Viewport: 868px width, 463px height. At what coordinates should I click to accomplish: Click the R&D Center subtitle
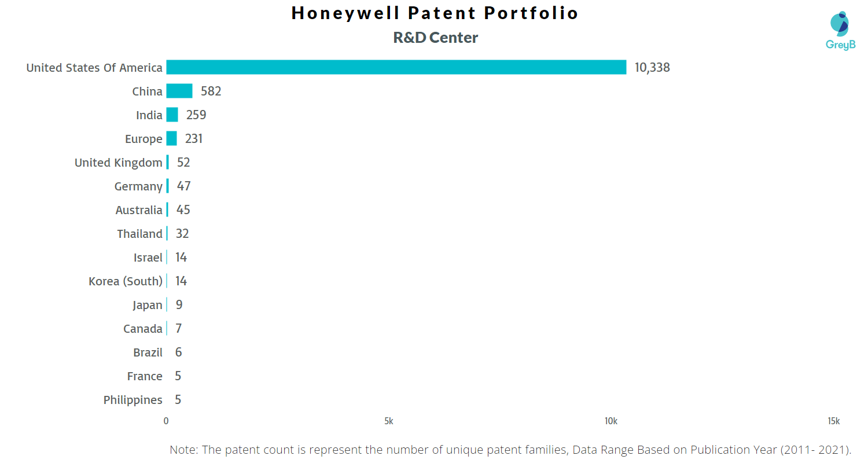(436, 38)
